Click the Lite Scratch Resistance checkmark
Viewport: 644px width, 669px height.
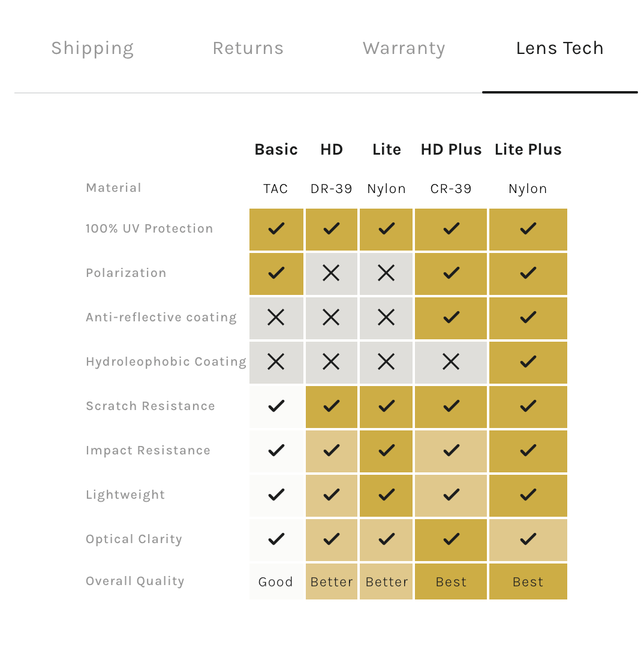[x=386, y=406]
